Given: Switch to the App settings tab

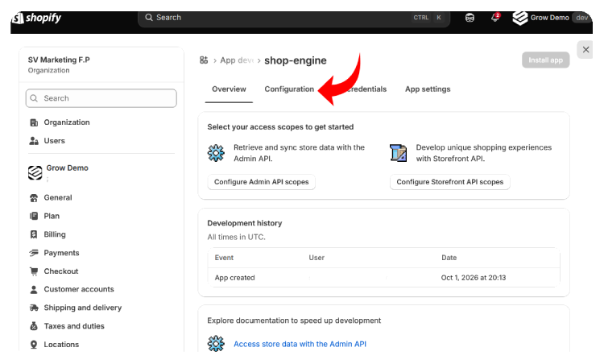Looking at the screenshot, I should (x=428, y=89).
